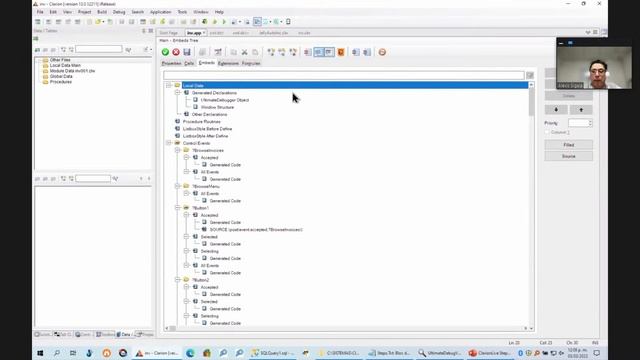
Task: Switch to the Calls tab
Action: click(189, 64)
